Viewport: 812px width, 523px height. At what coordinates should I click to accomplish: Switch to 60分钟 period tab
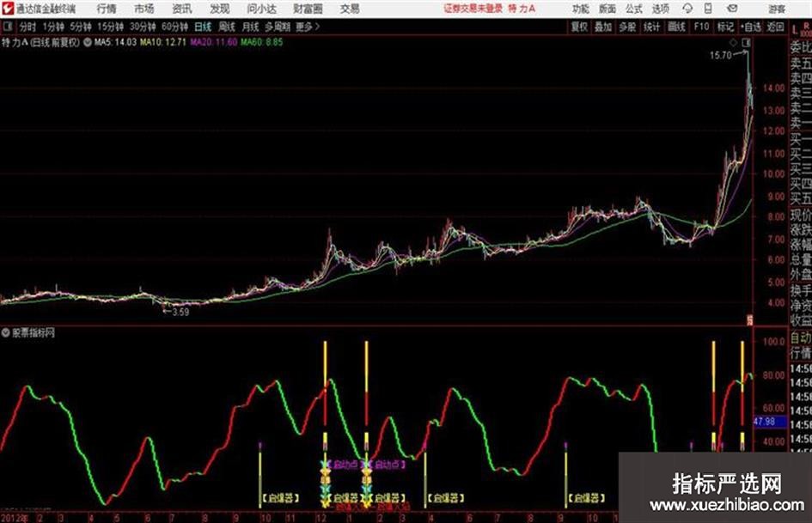(x=174, y=27)
